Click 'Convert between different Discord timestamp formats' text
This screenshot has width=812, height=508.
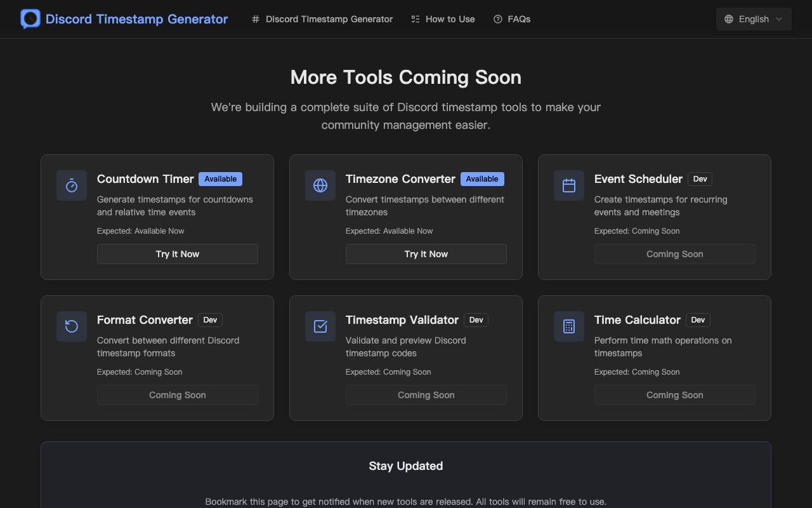tap(168, 347)
